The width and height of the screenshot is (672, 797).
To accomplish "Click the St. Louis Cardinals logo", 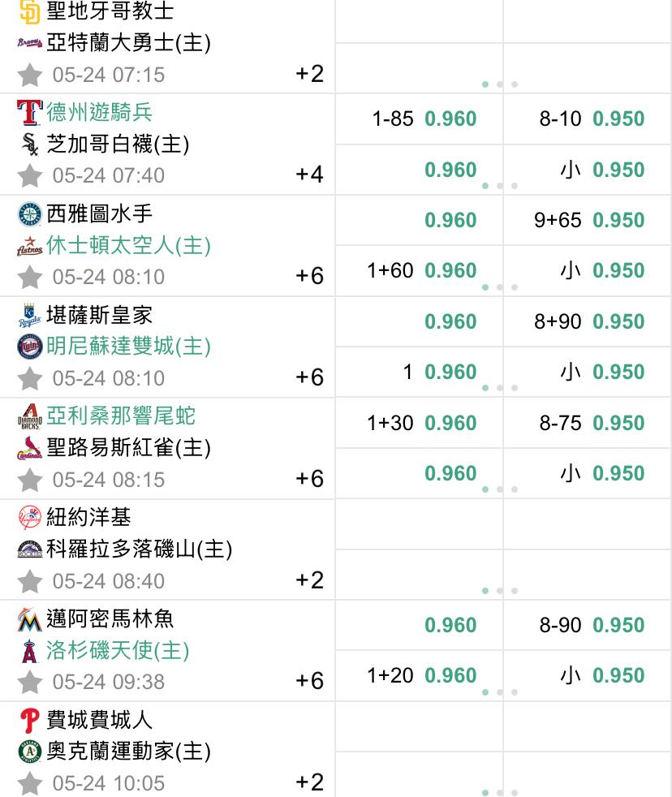I will pos(29,448).
